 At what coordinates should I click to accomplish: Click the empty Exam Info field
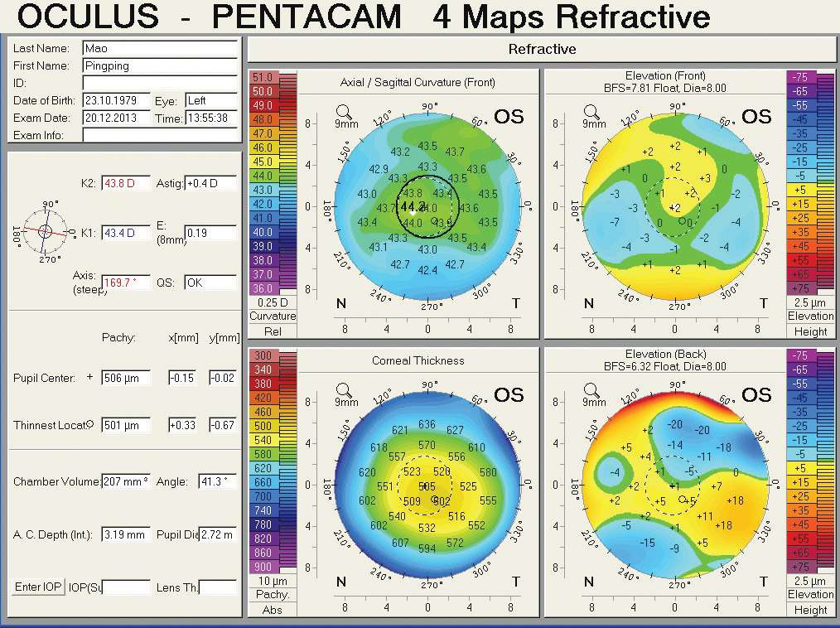160,135
